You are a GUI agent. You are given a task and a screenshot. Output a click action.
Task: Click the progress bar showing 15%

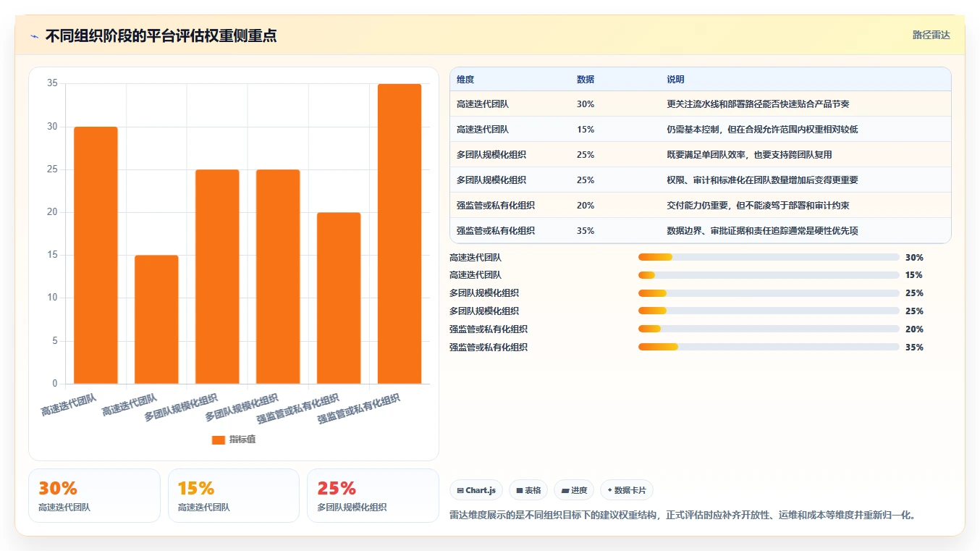(769, 275)
